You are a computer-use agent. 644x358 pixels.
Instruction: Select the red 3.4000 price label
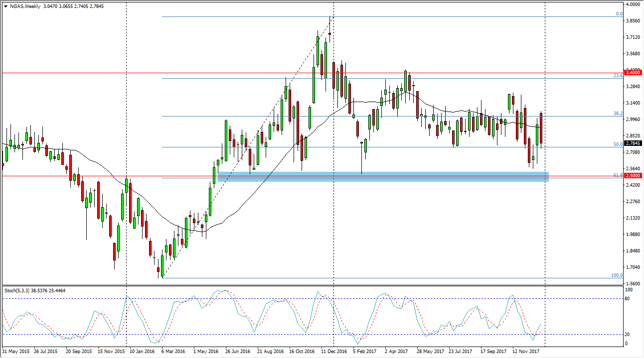pyautogui.click(x=633, y=73)
